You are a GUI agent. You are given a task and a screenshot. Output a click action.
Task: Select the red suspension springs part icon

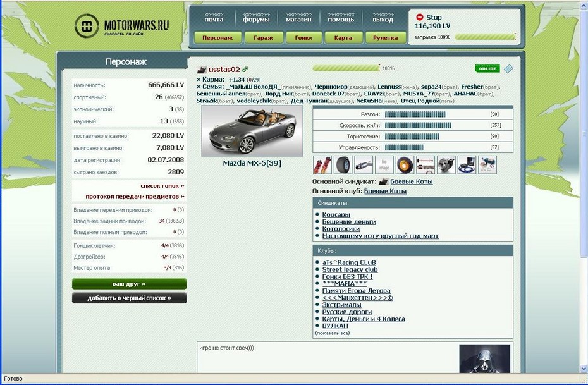(x=322, y=165)
